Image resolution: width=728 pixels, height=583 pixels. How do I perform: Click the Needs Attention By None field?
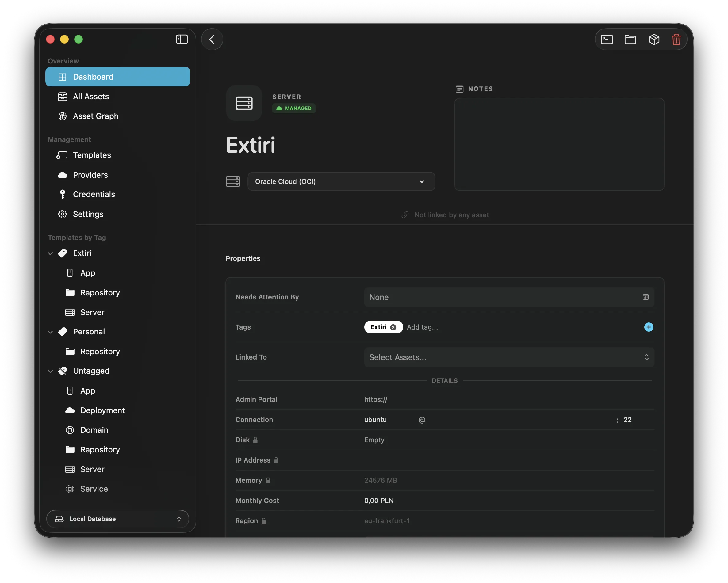coord(509,297)
